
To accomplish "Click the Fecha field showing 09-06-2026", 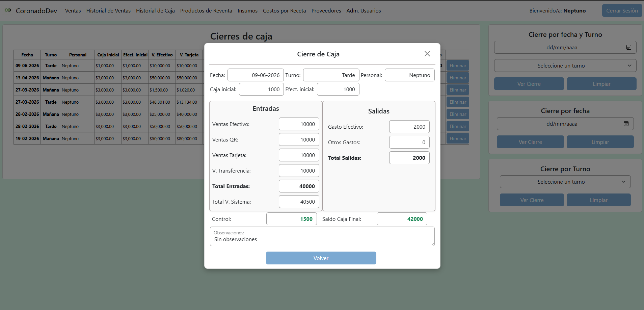I will click(256, 75).
